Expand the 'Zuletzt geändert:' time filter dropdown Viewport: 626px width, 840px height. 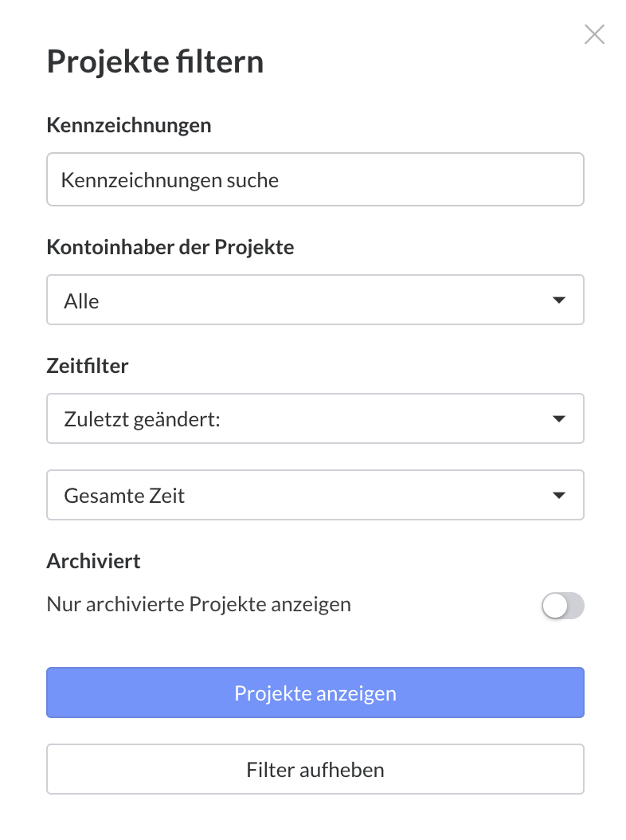tap(315, 418)
